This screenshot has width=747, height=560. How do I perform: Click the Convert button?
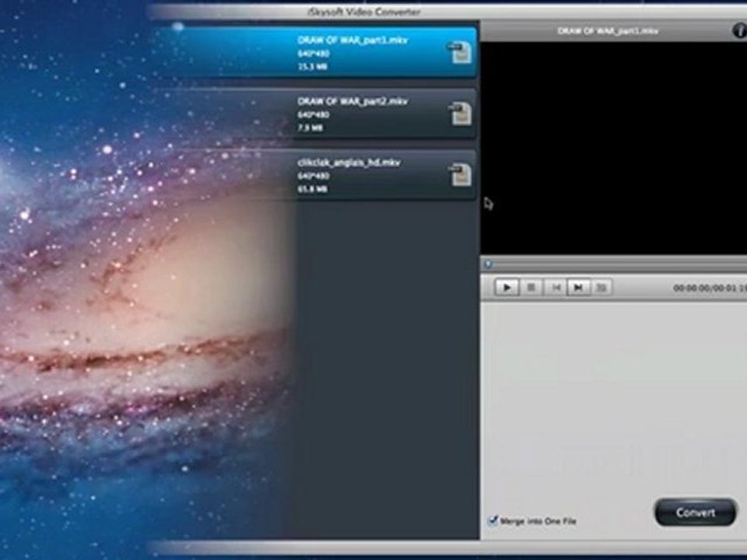coord(696,513)
